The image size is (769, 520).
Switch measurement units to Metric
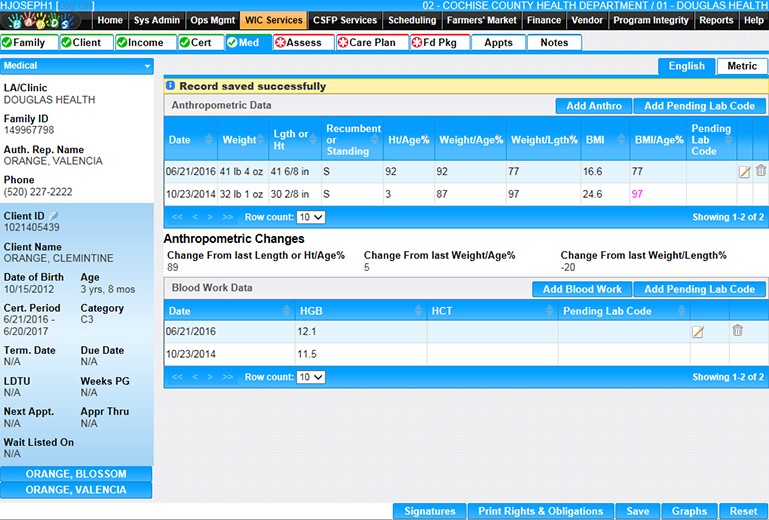(742, 66)
